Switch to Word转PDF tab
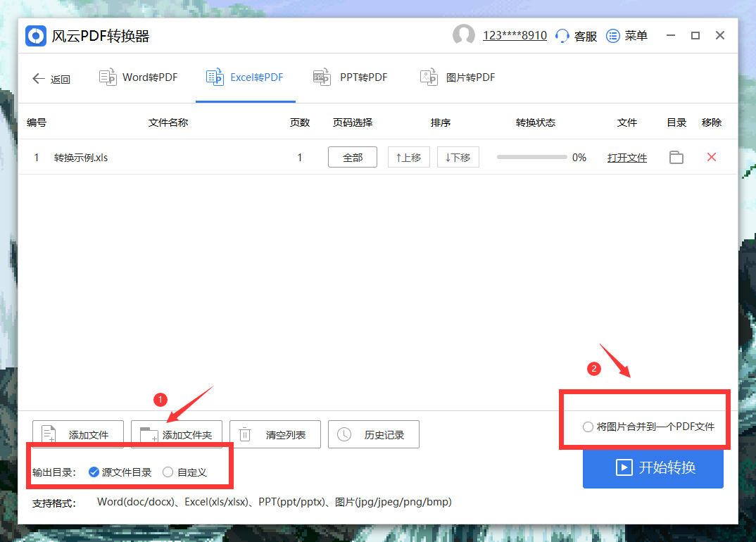Screen dimensions: 756x542 pos(139,77)
